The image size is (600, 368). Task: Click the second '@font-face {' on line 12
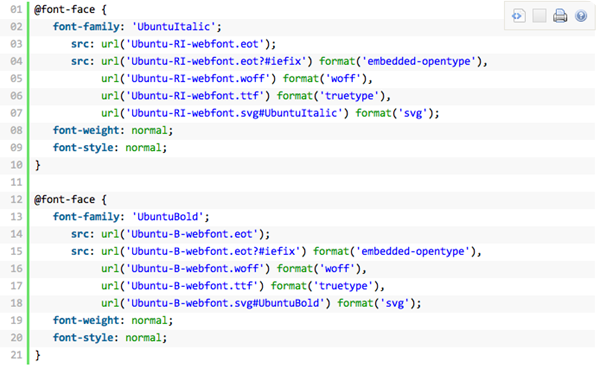pos(70,199)
